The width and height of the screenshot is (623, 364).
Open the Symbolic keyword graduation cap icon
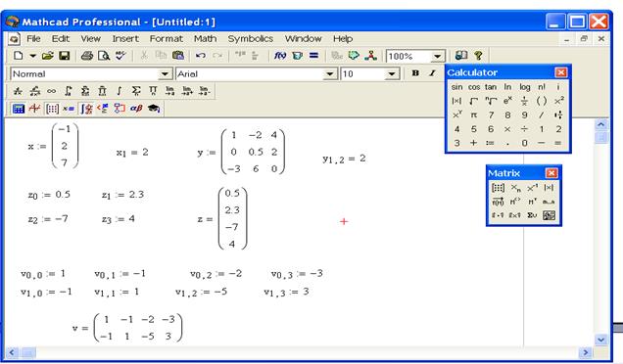coord(154,109)
